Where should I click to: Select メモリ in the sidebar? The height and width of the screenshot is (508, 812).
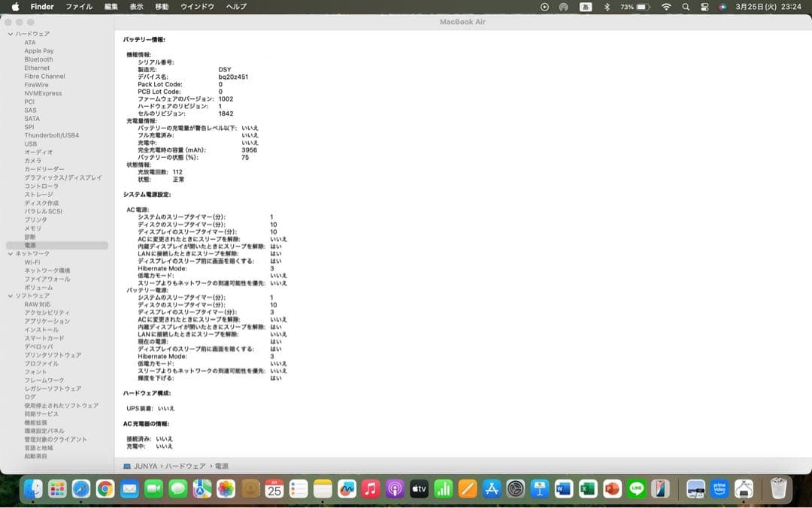[31, 228]
